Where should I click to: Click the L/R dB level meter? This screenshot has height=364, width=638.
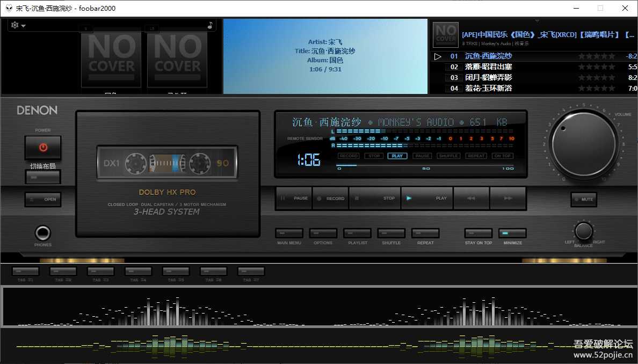tap(422, 139)
